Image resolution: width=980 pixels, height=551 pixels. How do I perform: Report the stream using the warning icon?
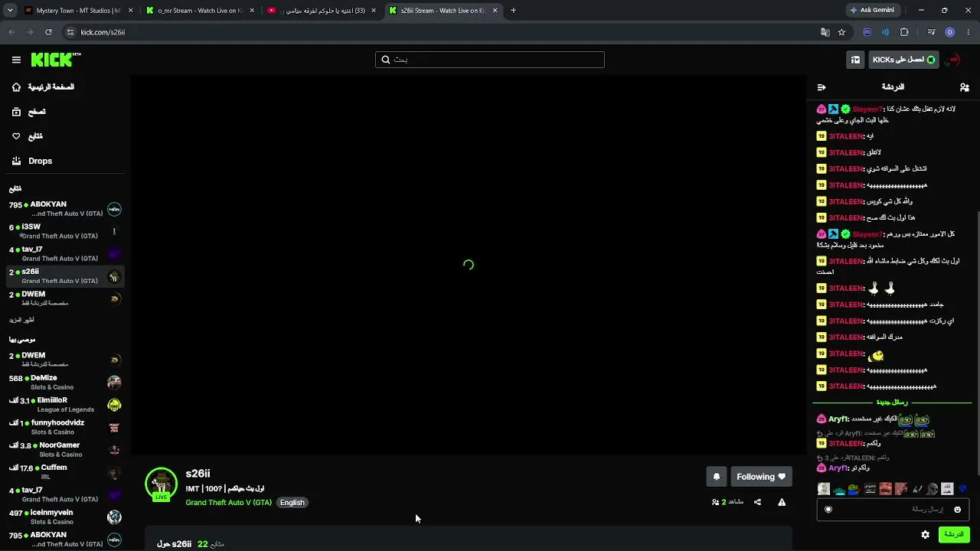point(782,502)
